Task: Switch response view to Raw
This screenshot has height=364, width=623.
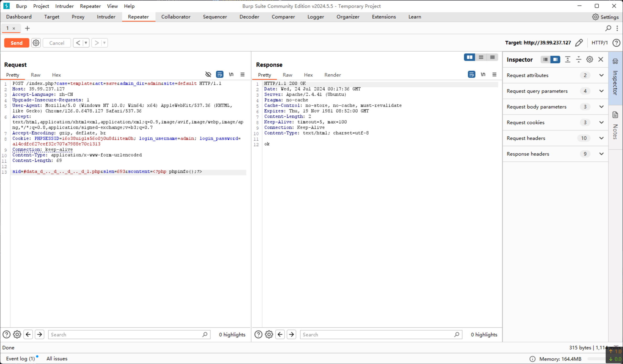Action: coord(287,75)
